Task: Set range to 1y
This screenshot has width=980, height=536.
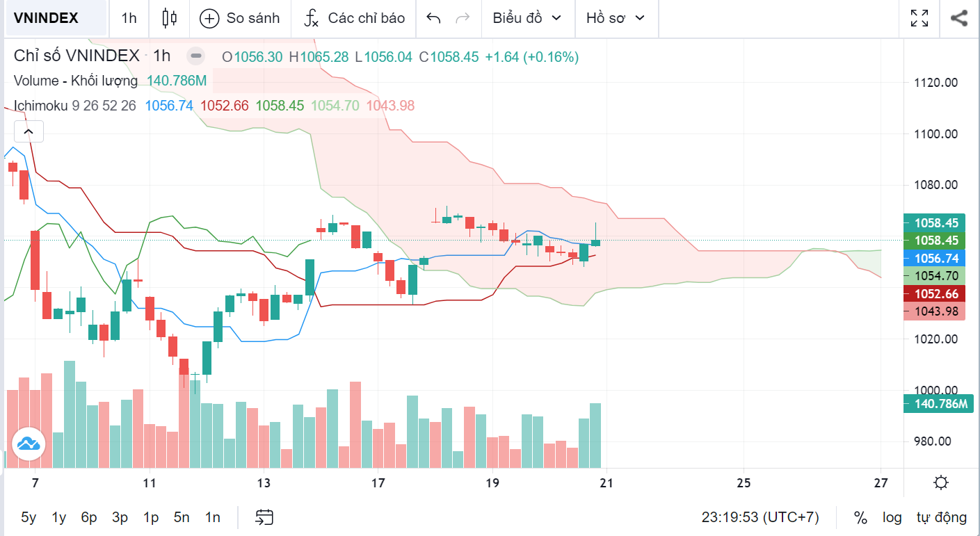Action: click(59, 517)
